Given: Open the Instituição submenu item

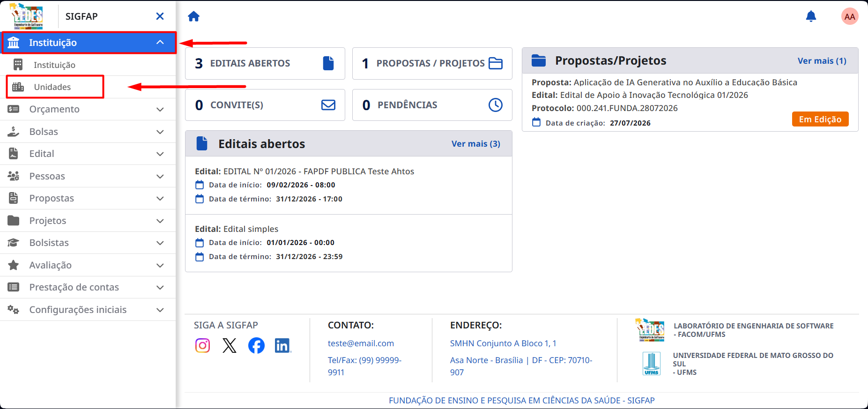Looking at the screenshot, I should point(88,65).
